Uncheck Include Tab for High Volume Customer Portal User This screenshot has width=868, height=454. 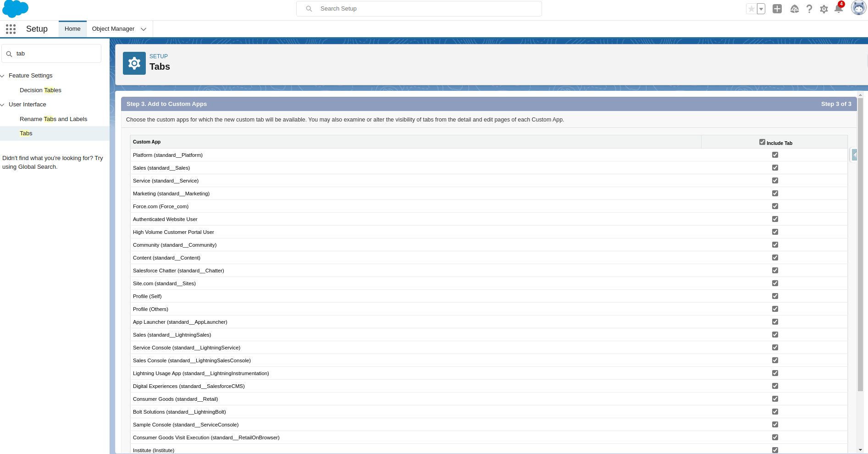[775, 232]
